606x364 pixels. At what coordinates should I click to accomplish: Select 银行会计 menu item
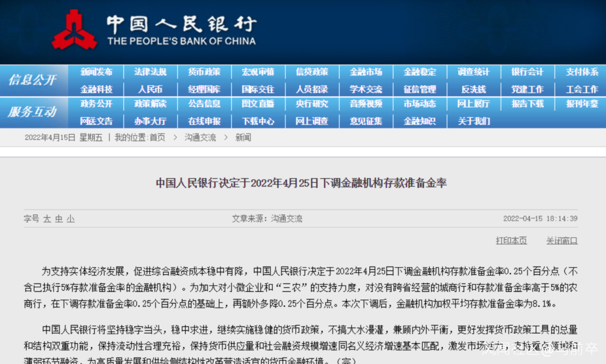click(x=527, y=72)
